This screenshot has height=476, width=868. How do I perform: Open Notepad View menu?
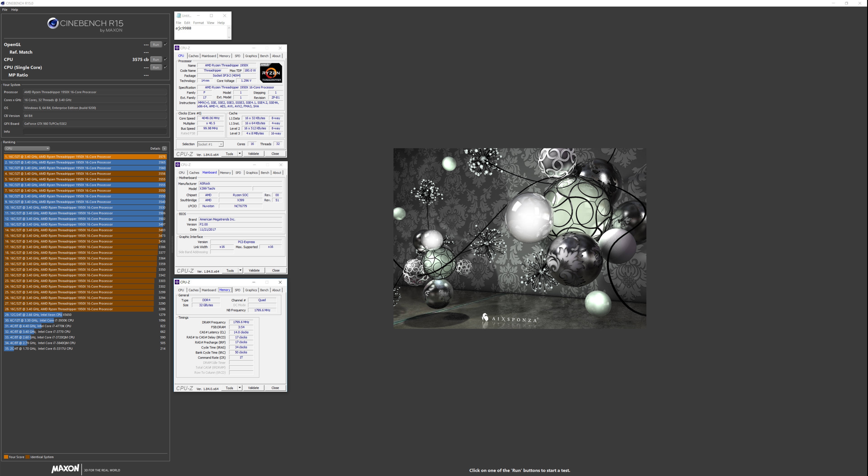211,23
